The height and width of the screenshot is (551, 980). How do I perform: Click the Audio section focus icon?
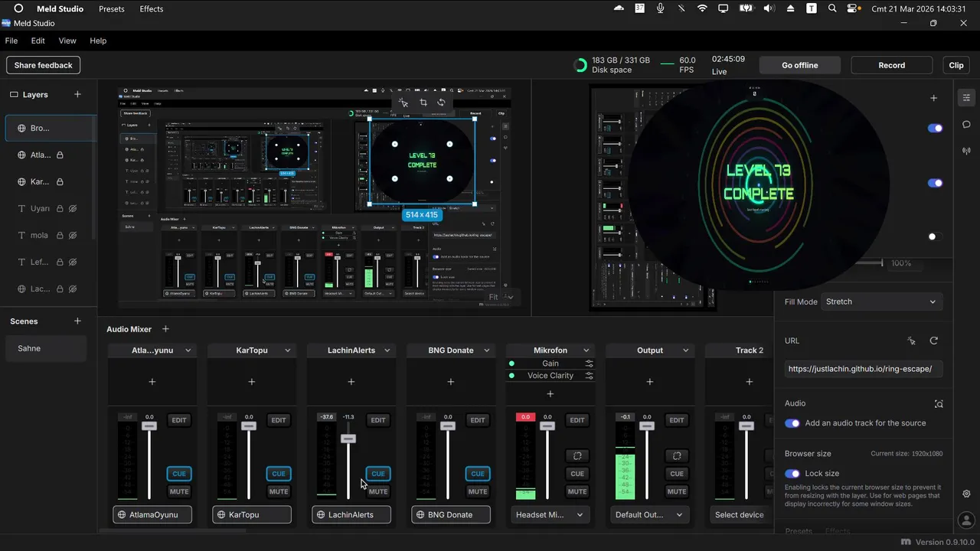point(939,403)
